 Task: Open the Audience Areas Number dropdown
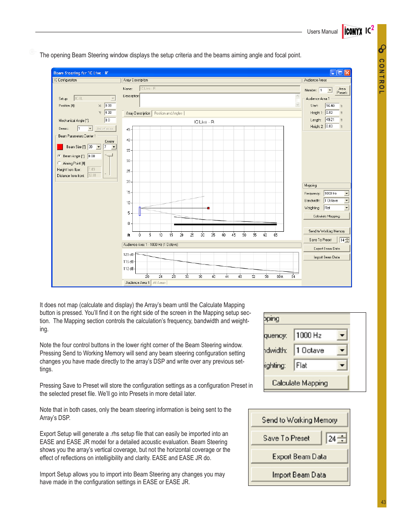pos(330,90)
